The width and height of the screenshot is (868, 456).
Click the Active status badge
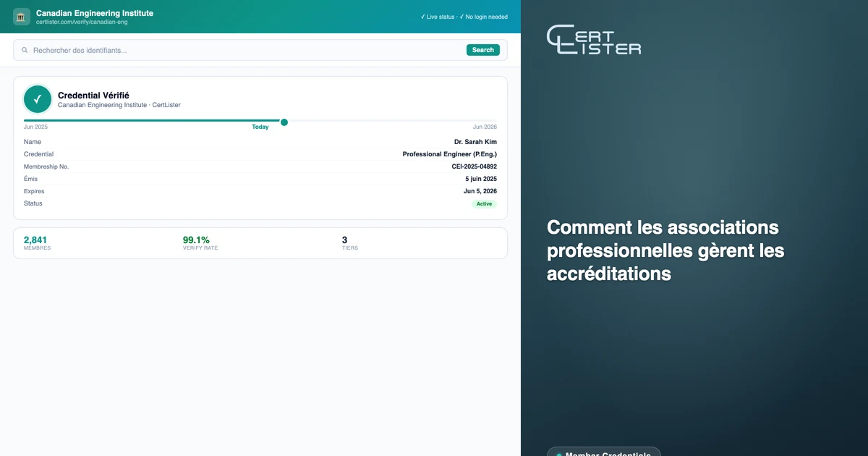(484, 204)
